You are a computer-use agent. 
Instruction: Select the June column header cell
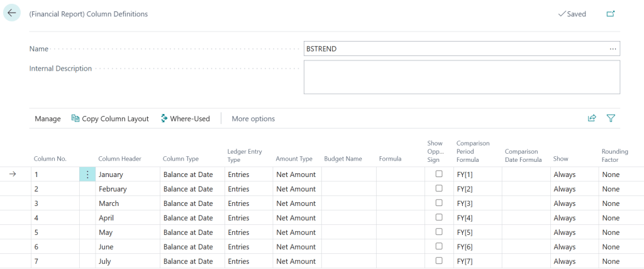[x=128, y=247]
